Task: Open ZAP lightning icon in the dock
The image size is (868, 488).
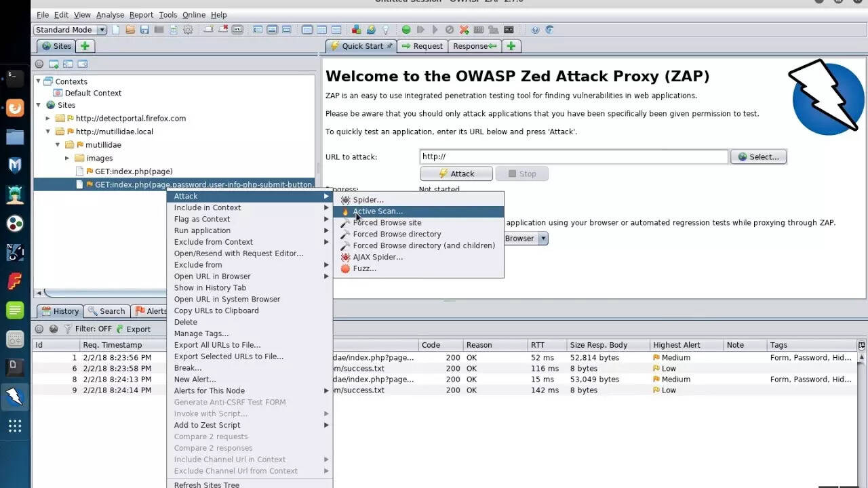Action: [15, 397]
